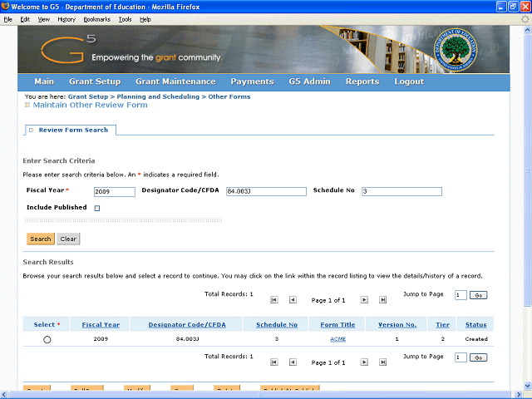Click Planning and Scheduling breadcrumb link
The image size is (532, 399).
pos(158,96)
